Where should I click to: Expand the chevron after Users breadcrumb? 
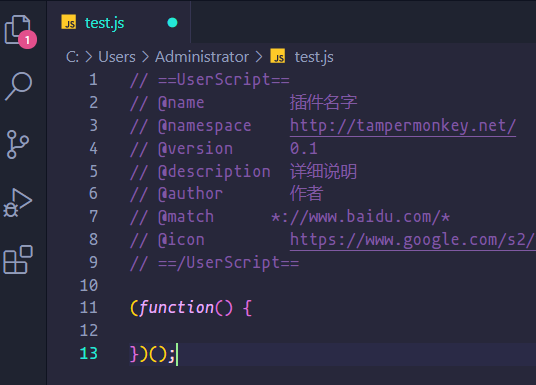coord(145,57)
